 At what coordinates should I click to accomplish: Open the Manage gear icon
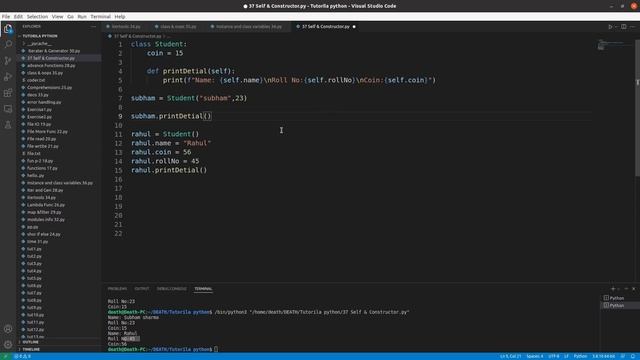(x=8, y=344)
